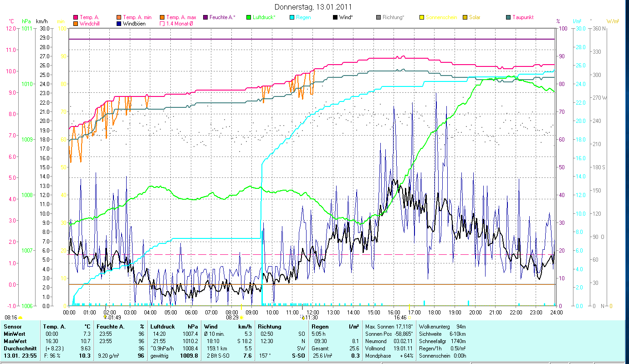
Task: Click the cyan Regen legend square
Action: [x=291, y=17]
